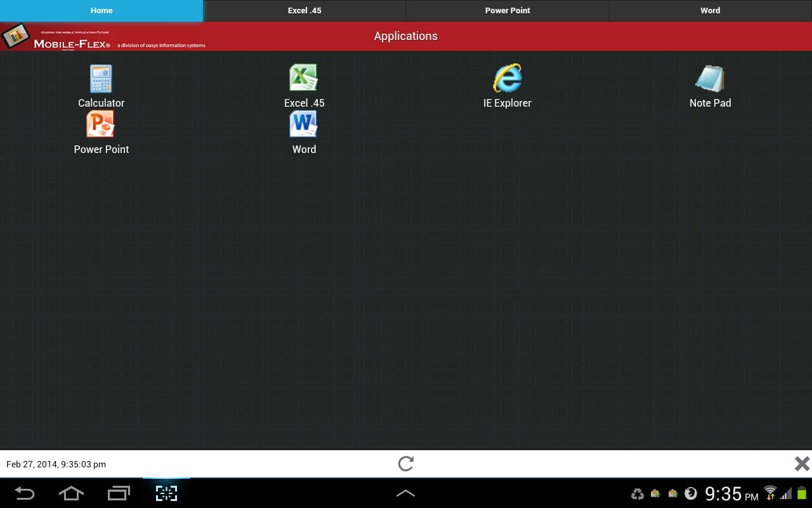Open the Power Point tab

click(x=507, y=11)
